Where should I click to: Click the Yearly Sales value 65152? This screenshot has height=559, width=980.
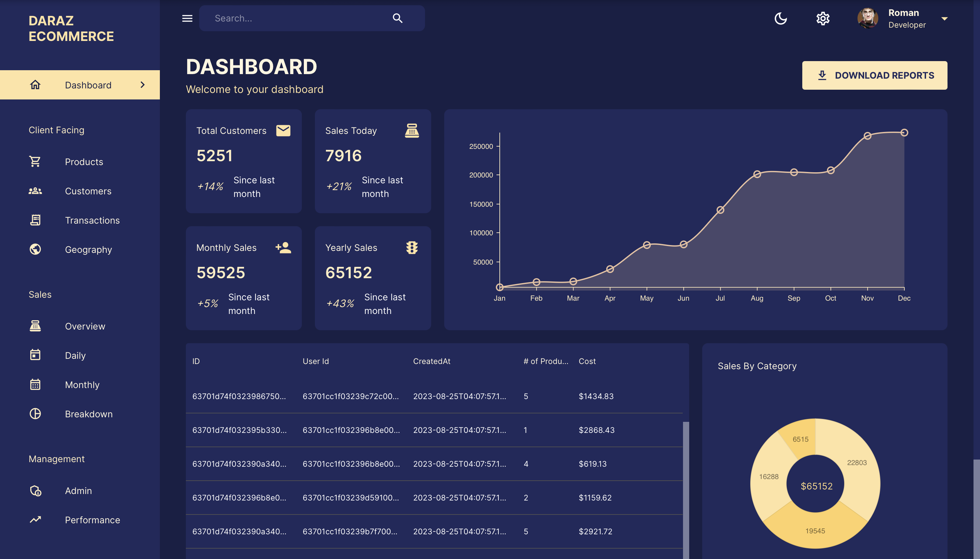pos(349,273)
